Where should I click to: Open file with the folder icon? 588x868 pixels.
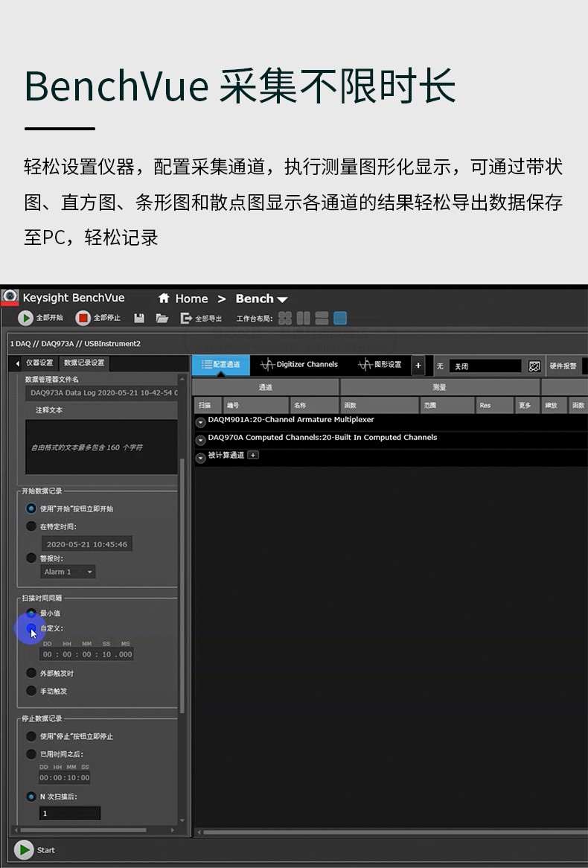[162, 319]
